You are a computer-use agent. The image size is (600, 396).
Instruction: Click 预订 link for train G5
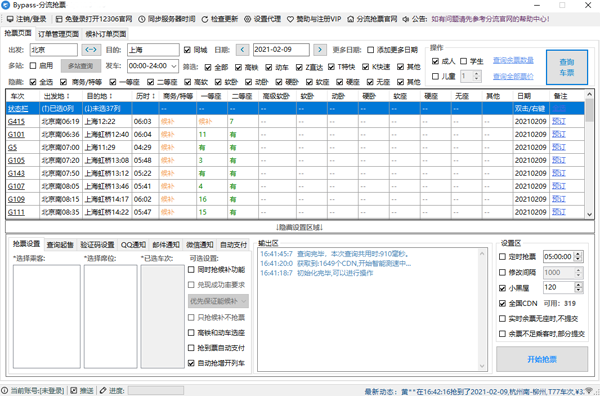tap(559, 147)
